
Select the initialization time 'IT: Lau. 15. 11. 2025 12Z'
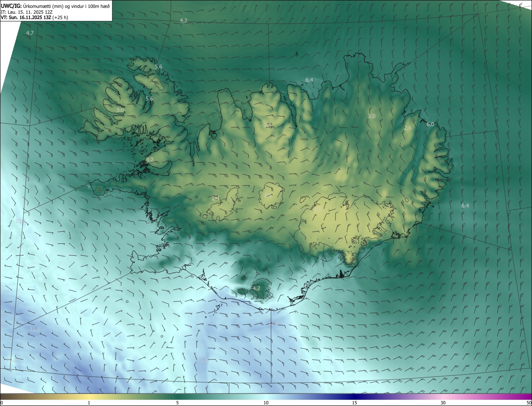point(27,12)
